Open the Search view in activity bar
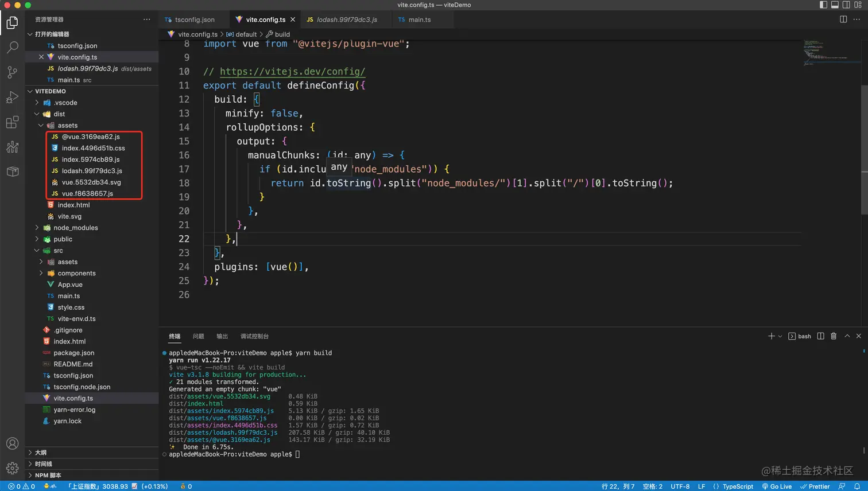Image resolution: width=868 pixels, height=491 pixels. (x=12, y=48)
